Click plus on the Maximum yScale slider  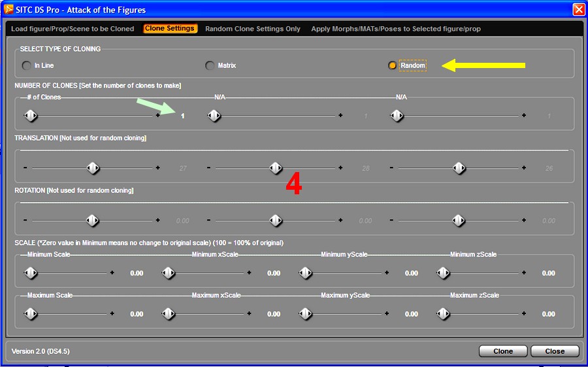387,313
